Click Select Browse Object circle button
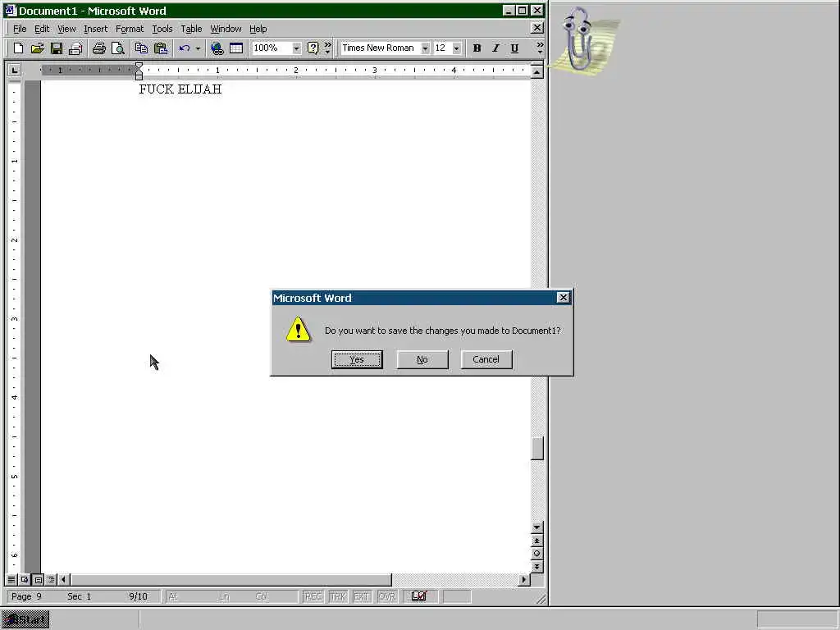 (x=536, y=554)
